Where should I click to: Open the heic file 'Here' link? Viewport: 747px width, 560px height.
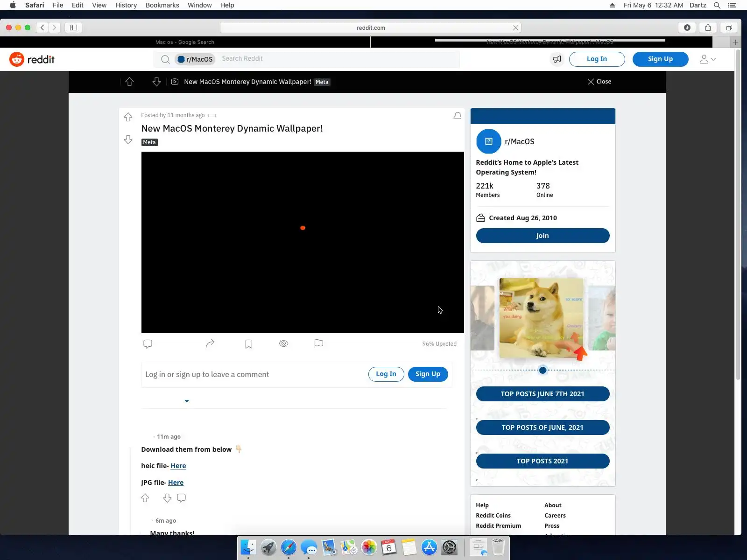[x=178, y=466]
